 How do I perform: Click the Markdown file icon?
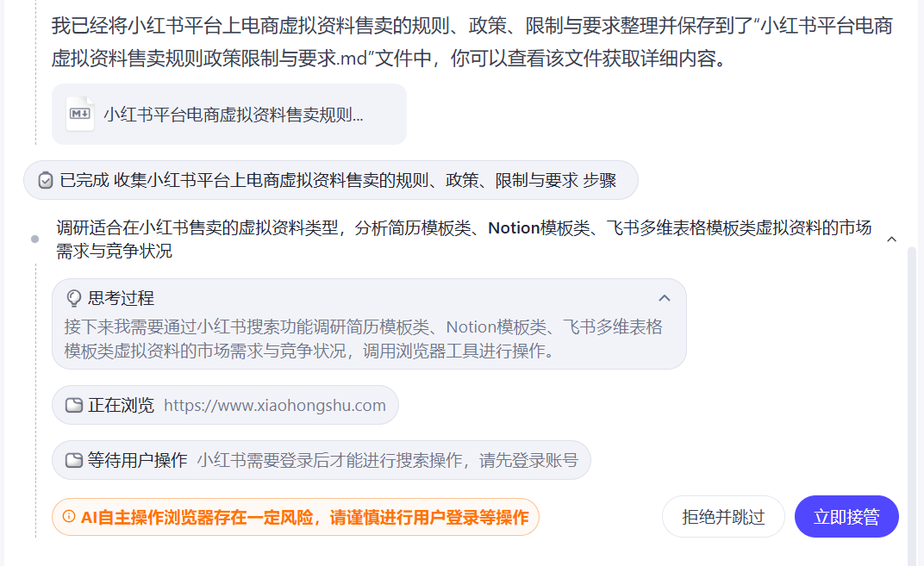80,114
